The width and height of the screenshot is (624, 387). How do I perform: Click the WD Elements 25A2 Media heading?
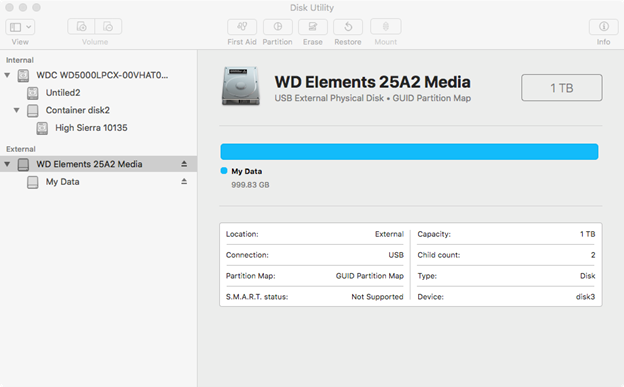point(372,82)
